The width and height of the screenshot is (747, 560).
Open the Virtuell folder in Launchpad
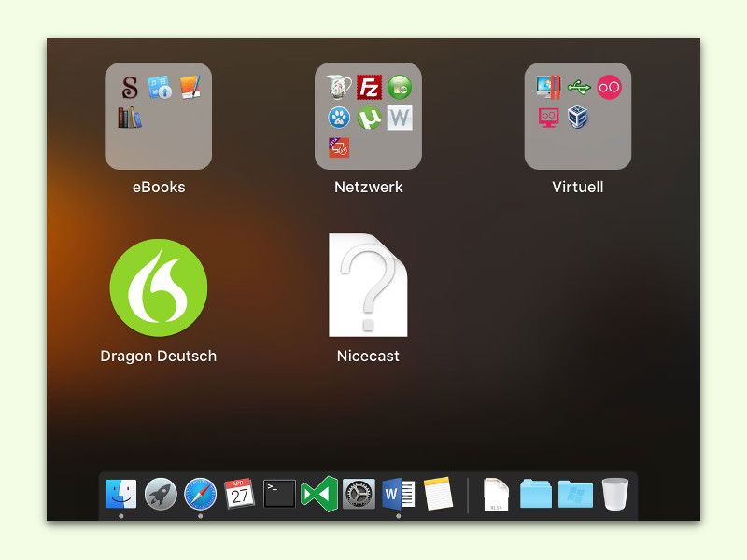[x=578, y=116]
